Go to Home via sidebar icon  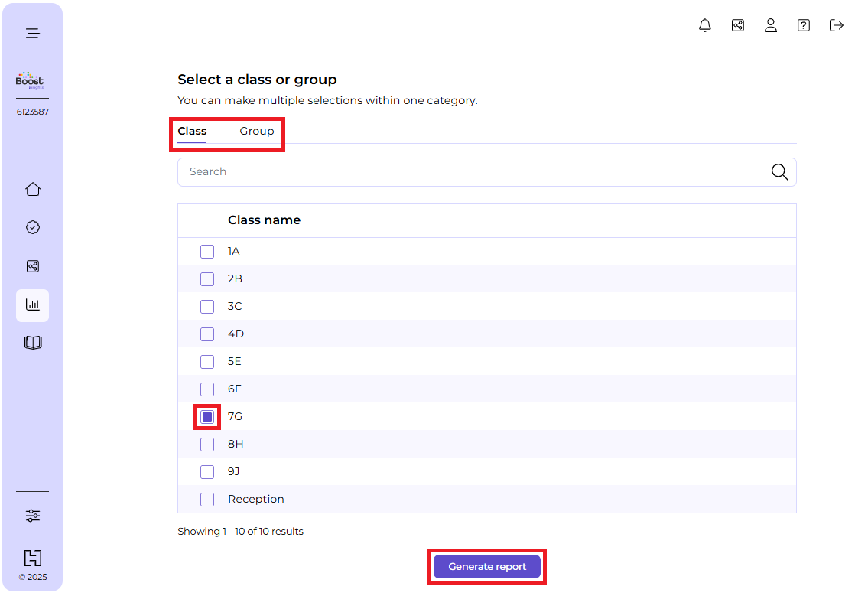pyautogui.click(x=32, y=189)
